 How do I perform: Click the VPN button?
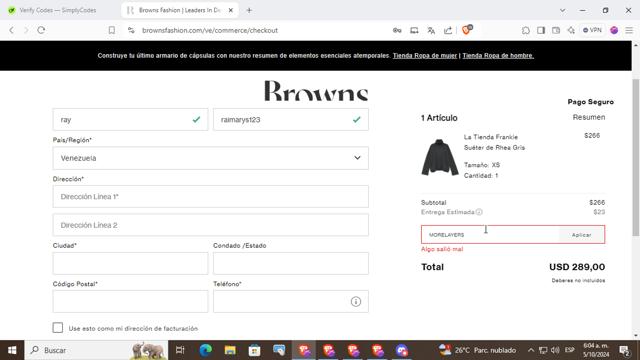point(592,30)
